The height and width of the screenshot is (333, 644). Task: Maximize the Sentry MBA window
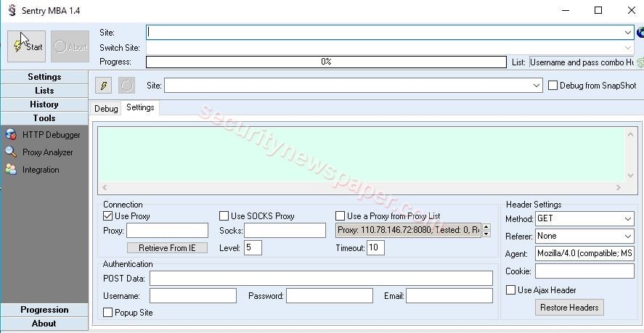pos(598,10)
